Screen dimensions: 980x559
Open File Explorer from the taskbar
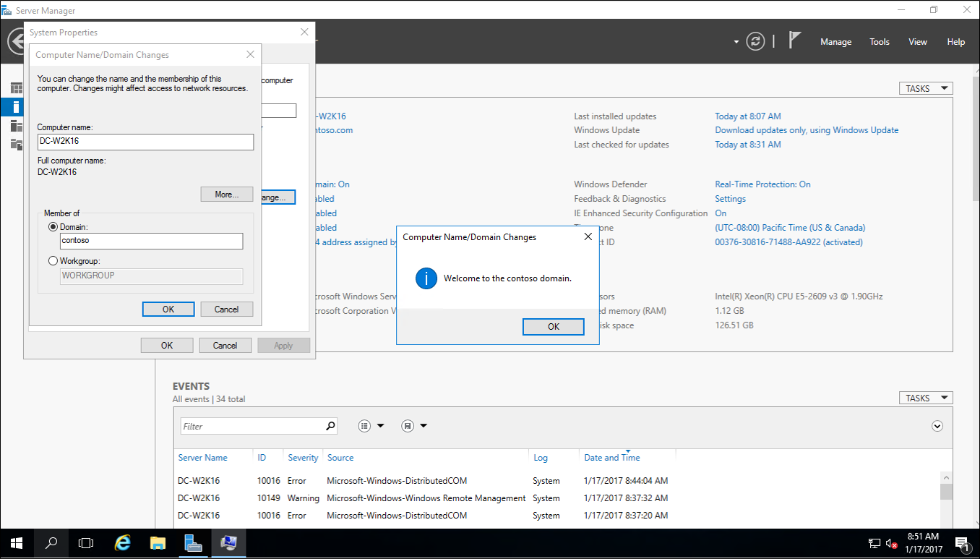click(x=158, y=542)
